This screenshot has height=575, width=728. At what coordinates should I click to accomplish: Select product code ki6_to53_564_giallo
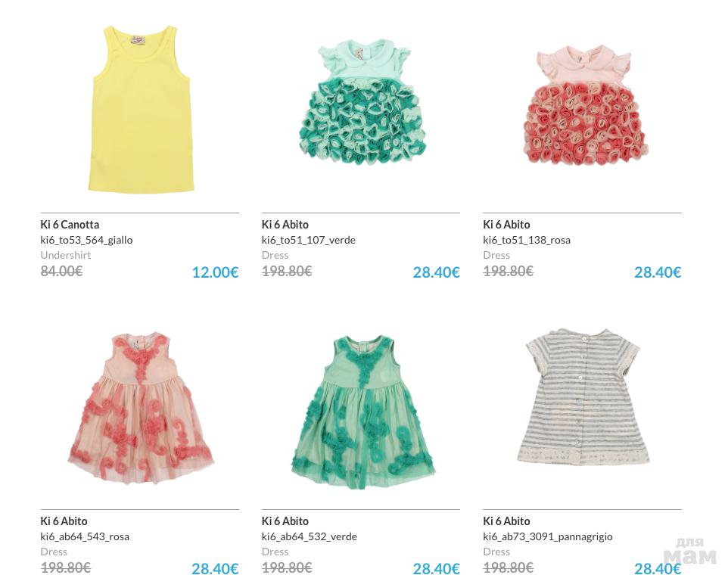(86, 240)
